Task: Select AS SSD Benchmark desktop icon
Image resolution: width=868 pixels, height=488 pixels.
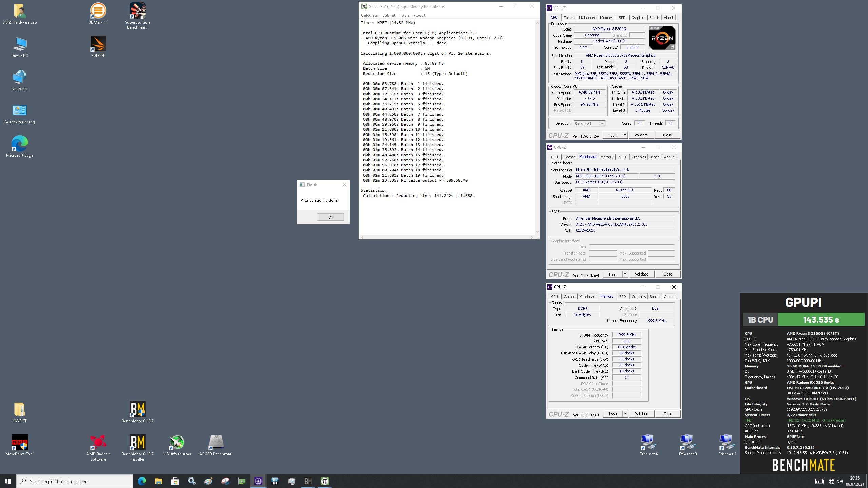Action: click(x=216, y=446)
